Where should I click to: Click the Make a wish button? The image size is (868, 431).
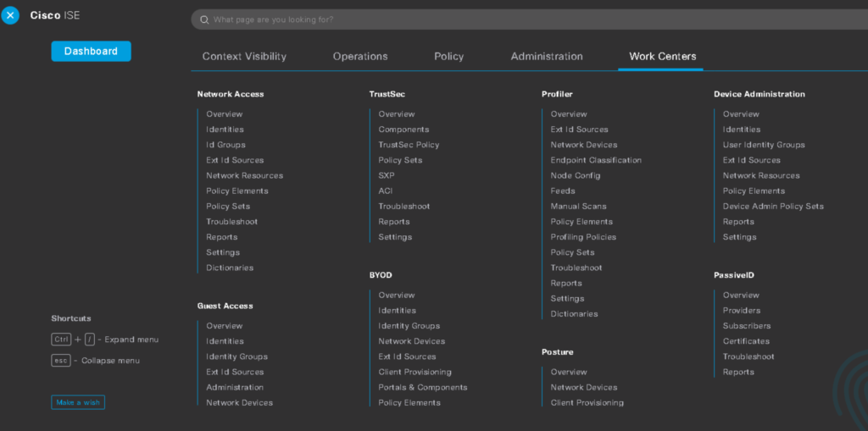pos(78,402)
